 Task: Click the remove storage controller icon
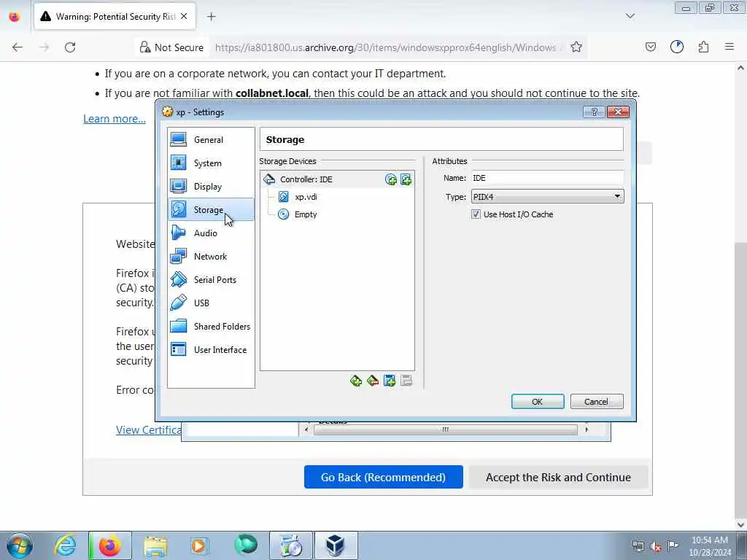(x=373, y=381)
